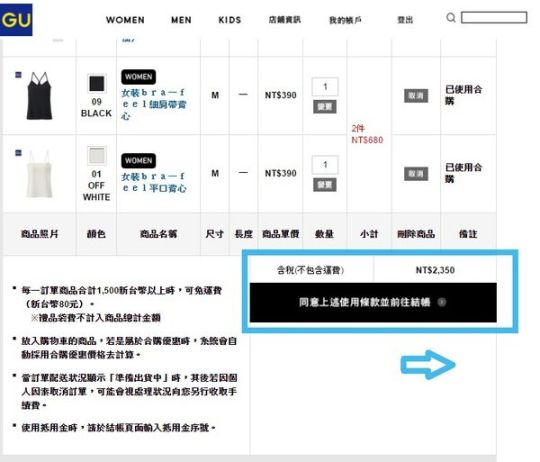
Task: Remove off white camisole with 取消 button
Action: point(416,174)
